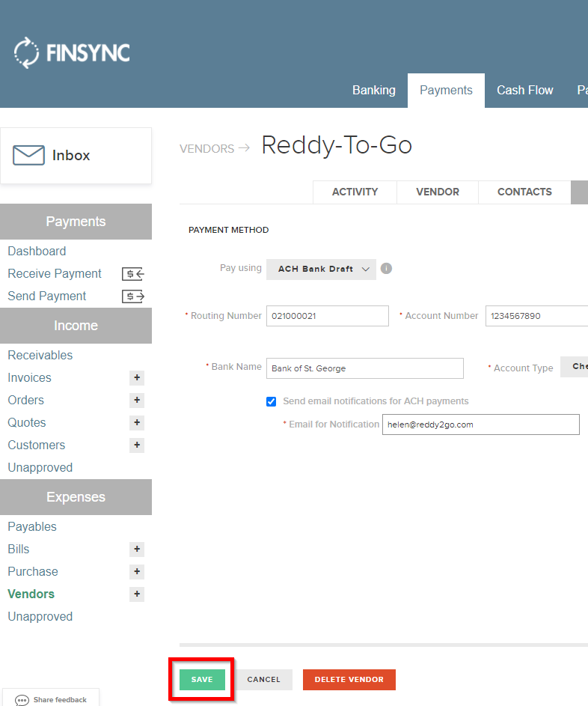The image size is (588, 706).
Task: Click the green SAVE button
Action: tap(202, 680)
